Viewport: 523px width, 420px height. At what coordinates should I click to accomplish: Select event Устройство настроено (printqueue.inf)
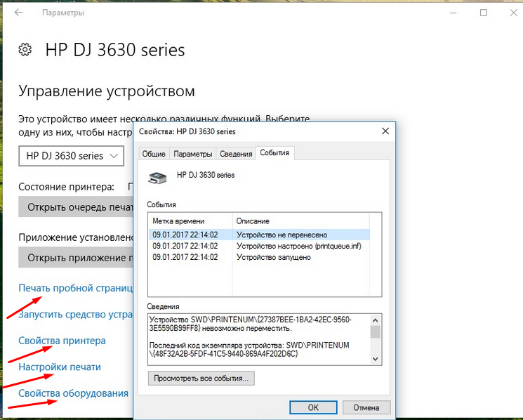[259, 246]
